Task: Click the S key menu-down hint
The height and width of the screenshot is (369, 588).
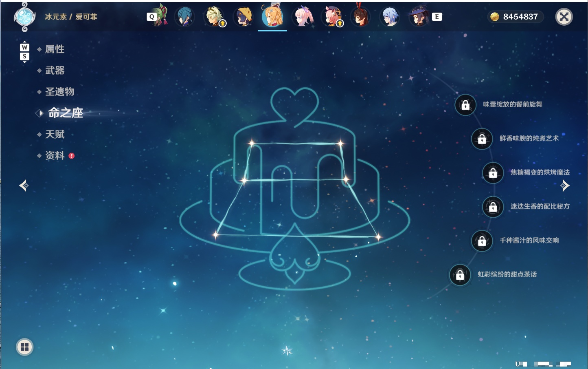Action: [x=24, y=57]
